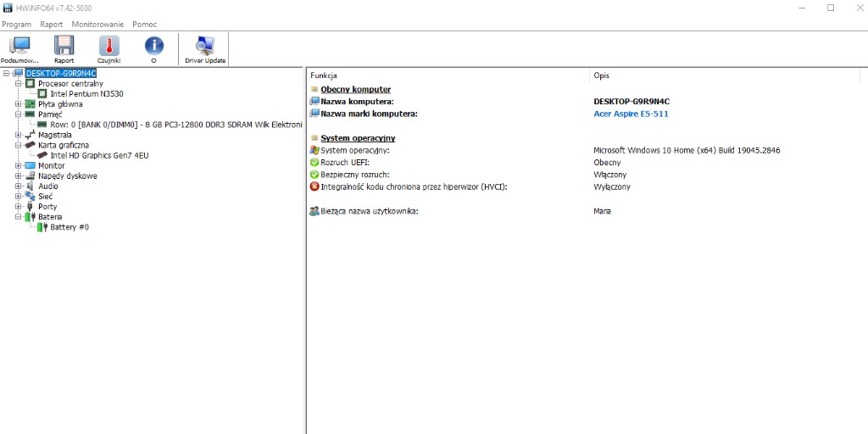Viewport: 868px width, 434px height.
Task: Click the Włączony secure boot value
Action: 610,175
